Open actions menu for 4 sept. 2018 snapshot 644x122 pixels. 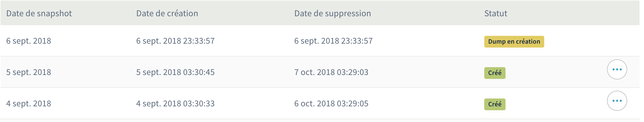click(617, 101)
